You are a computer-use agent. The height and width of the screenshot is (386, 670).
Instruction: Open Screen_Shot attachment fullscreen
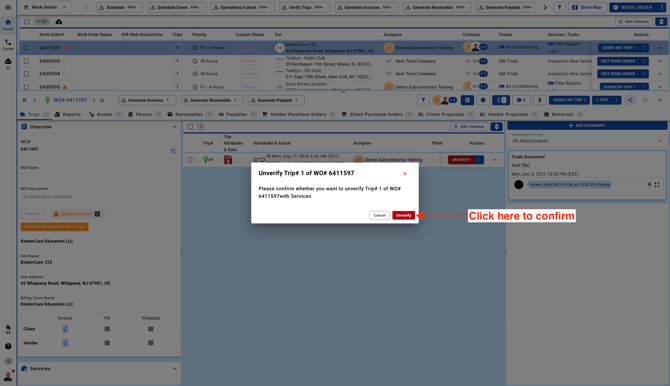click(x=657, y=185)
